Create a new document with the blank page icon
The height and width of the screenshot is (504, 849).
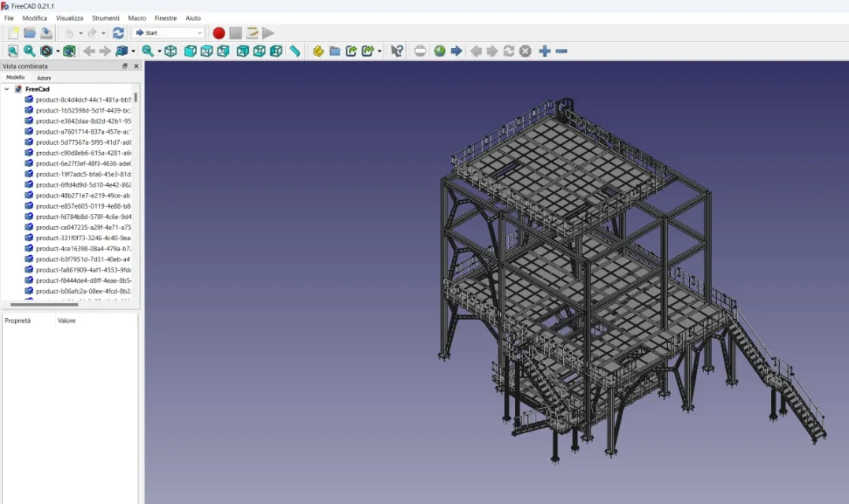click(x=13, y=33)
